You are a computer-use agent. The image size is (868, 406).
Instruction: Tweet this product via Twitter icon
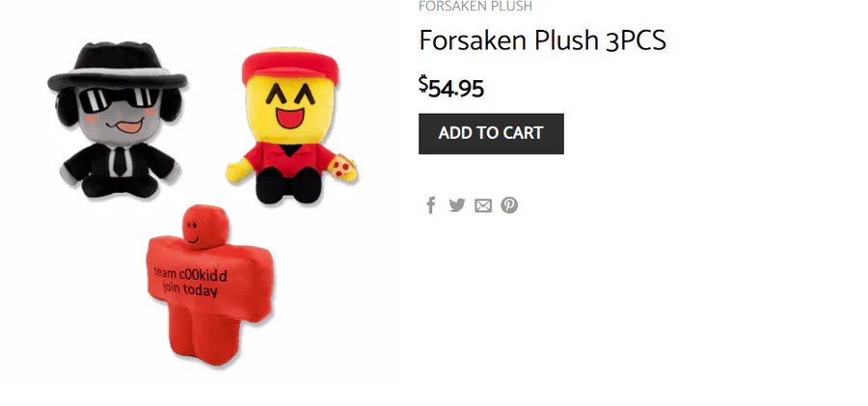[457, 205]
